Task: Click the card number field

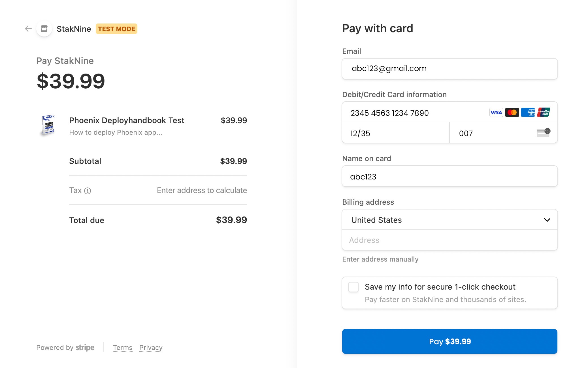Action: [x=416, y=113]
